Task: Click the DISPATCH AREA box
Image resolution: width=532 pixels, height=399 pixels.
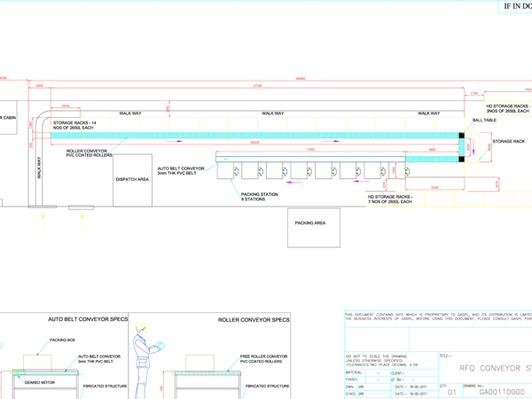Action: click(x=131, y=180)
